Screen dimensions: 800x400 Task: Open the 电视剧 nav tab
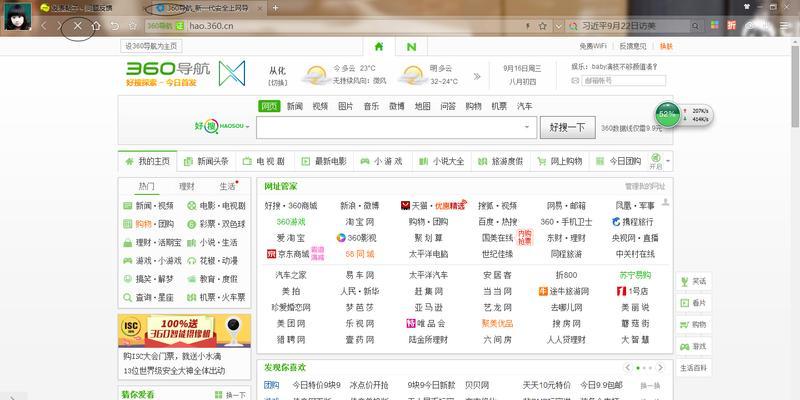pyautogui.click(x=265, y=161)
